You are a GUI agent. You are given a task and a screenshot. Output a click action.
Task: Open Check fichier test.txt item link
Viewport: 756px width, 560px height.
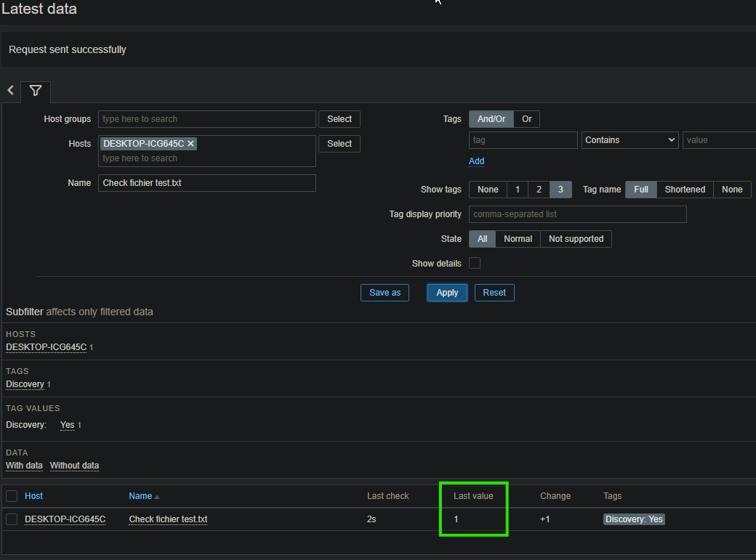pyautogui.click(x=168, y=519)
